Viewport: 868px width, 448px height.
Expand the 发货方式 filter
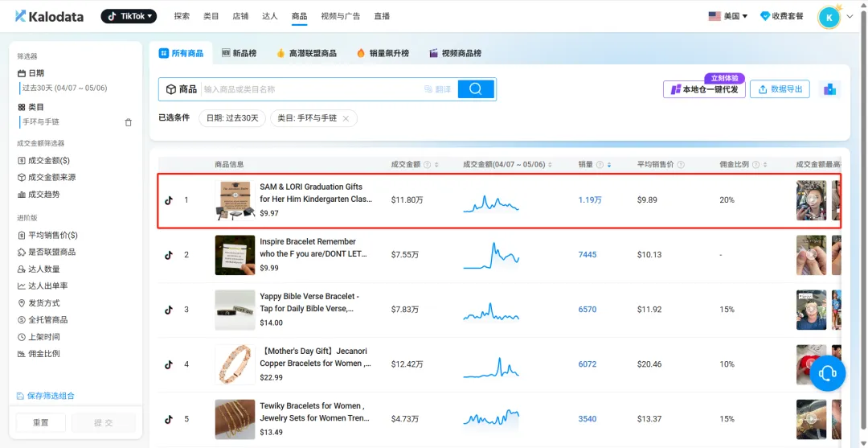pos(39,303)
